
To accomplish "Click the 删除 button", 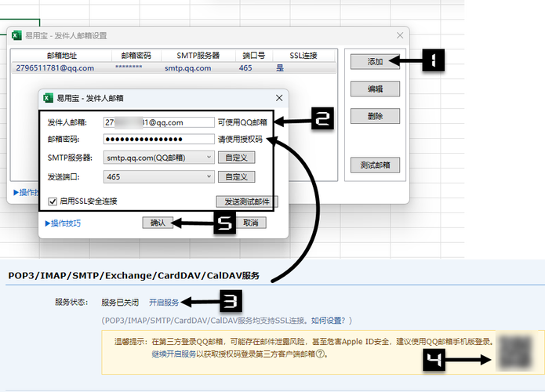I will point(375,116).
